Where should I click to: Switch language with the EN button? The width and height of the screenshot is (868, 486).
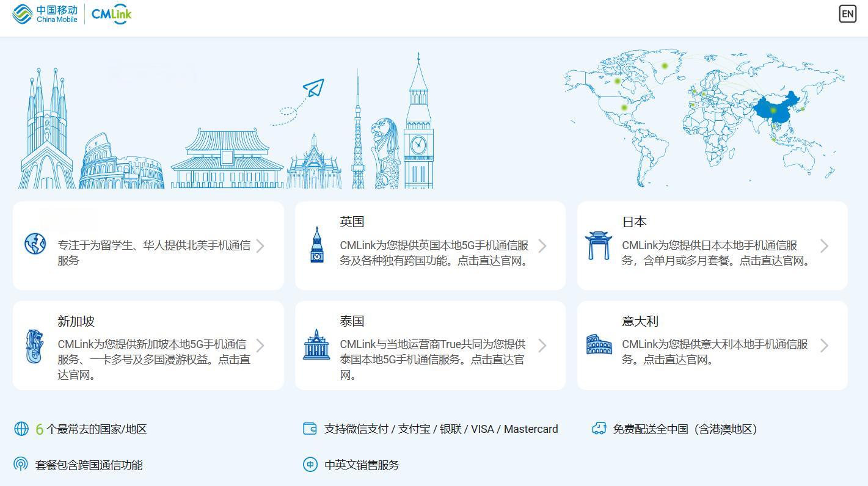coord(847,14)
